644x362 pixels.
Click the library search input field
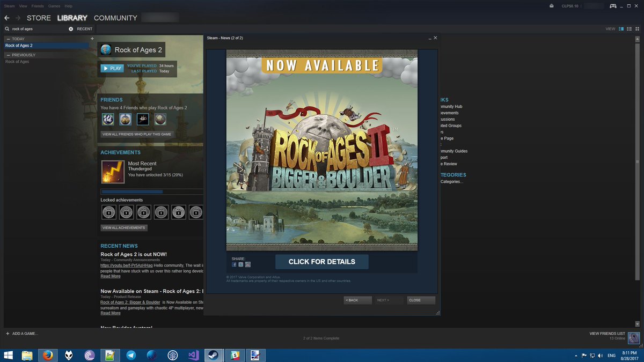pos(39,28)
